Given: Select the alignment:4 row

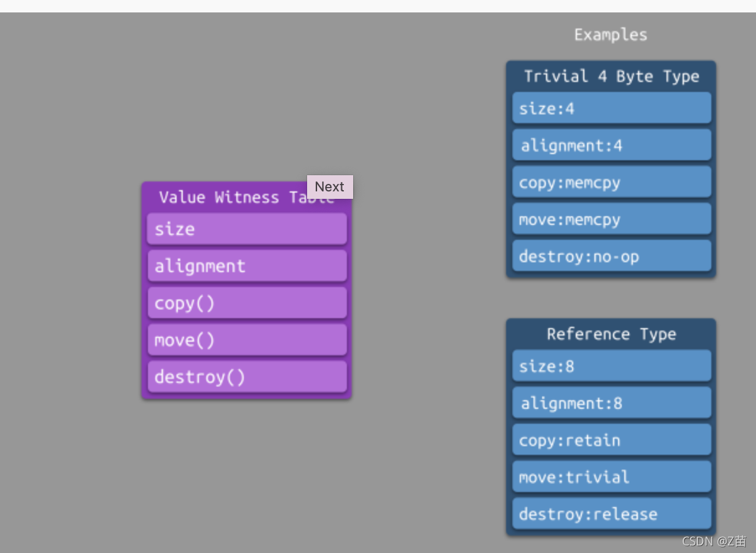Looking at the screenshot, I should 612,145.
